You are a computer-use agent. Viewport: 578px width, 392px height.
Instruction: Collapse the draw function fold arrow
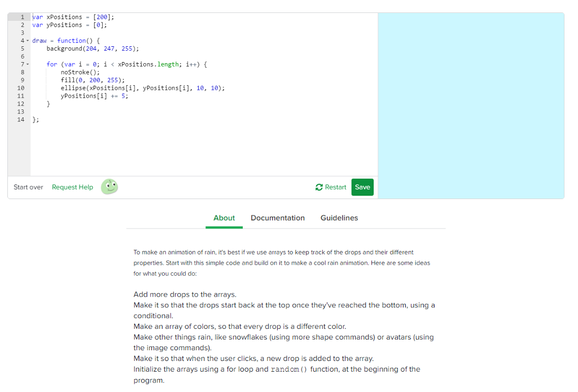[27, 41]
